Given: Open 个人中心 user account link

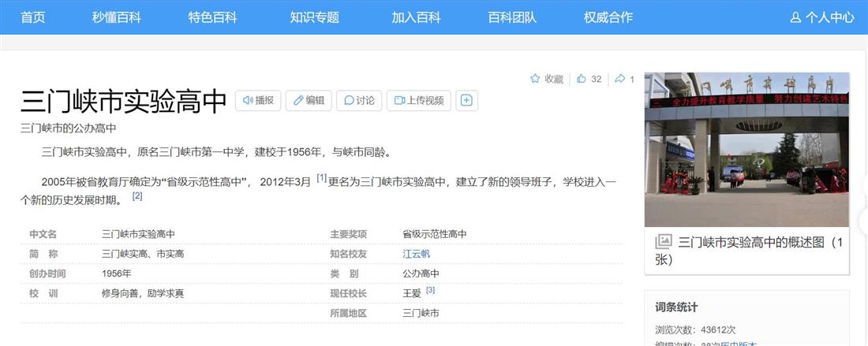Looking at the screenshot, I should click(x=822, y=17).
